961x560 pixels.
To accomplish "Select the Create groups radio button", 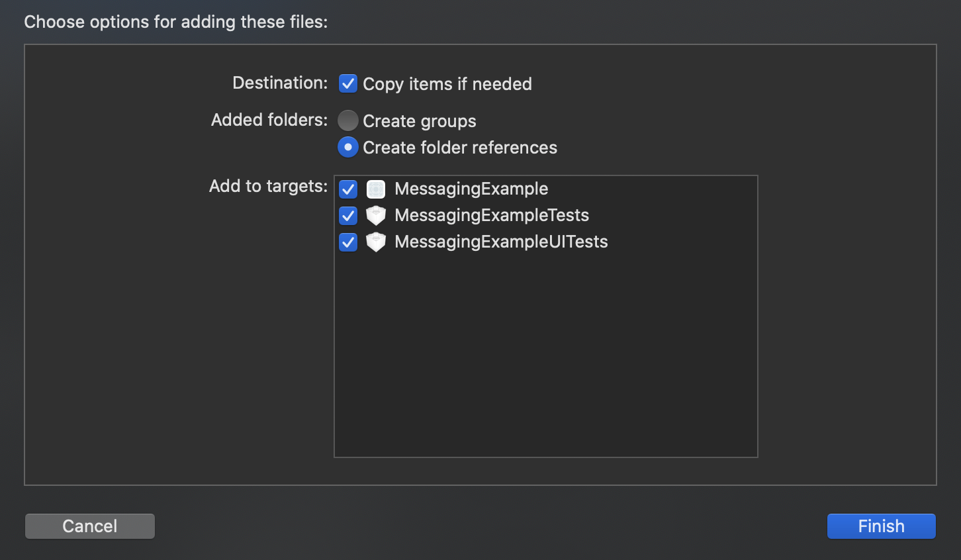I will point(348,120).
